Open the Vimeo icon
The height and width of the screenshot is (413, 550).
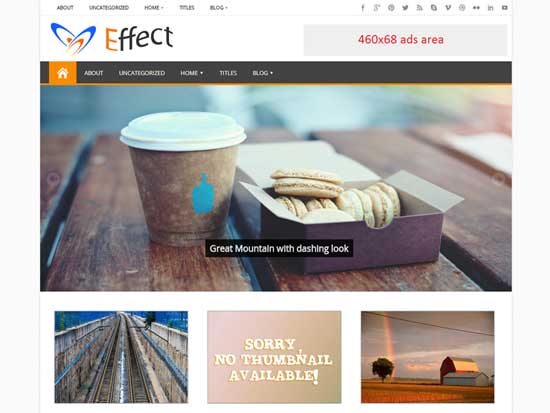tap(448, 8)
